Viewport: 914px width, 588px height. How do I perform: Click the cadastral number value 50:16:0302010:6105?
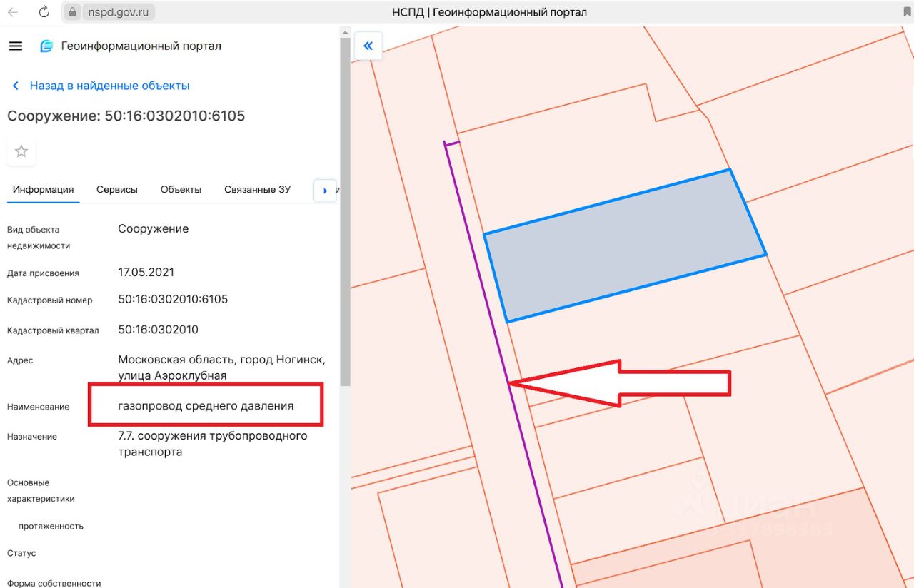(x=173, y=300)
